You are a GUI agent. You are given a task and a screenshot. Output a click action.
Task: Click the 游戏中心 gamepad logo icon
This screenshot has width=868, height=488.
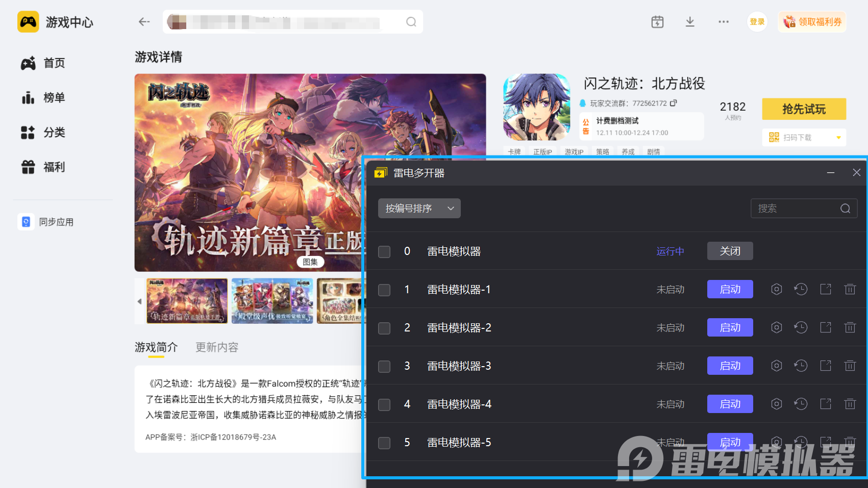point(28,22)
